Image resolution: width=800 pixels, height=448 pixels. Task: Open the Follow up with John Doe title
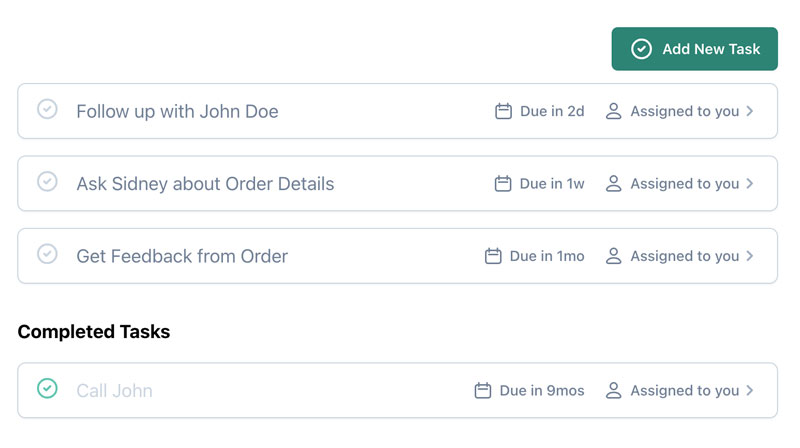click(x=177, y=111)
